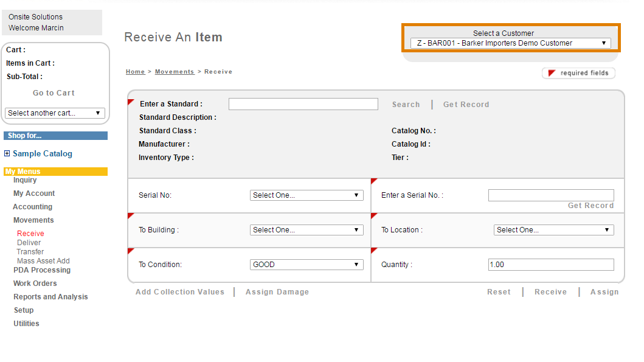Expand the Sample Catalog tree node

pos(7,154)
